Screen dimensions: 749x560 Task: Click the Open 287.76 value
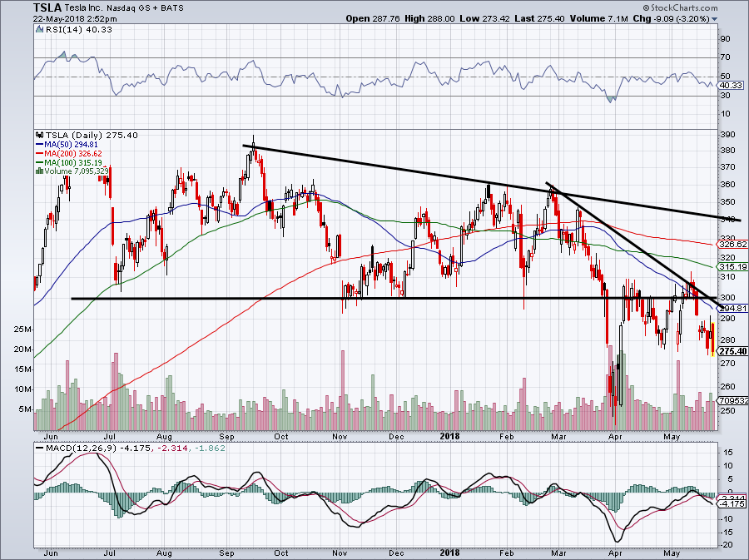tap(373, 18)
